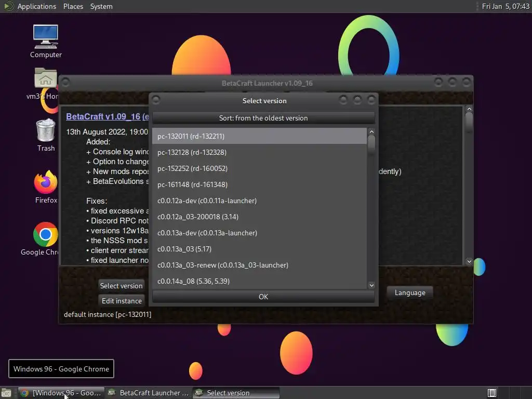Minimize the Select version dialog
The width and height of the screenshot is (532, 399).
pyautogui.click(x=343, y=100)
